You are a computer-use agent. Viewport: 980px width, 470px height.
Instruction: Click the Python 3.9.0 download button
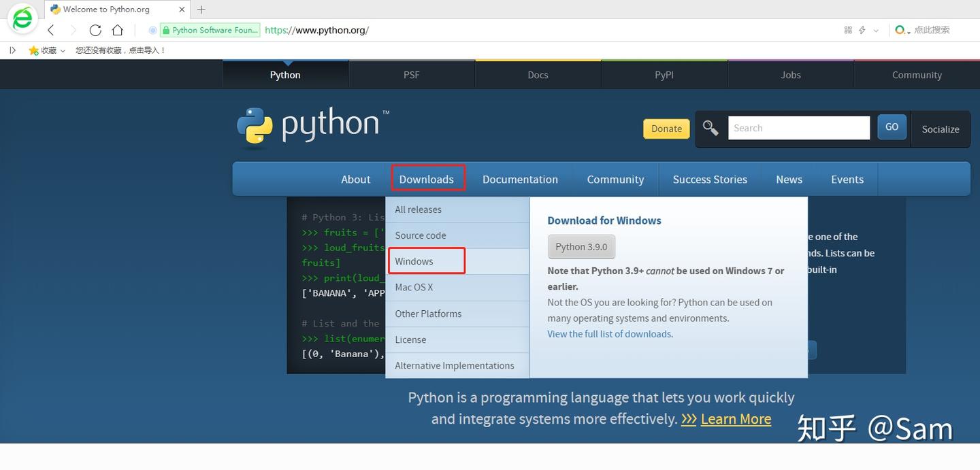tap(581, 246)
